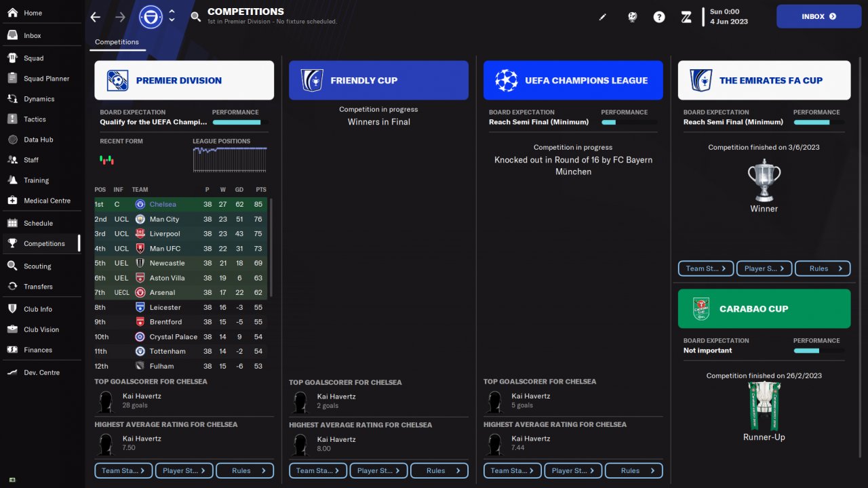Open Team Stats under UEFA Champions League

point(513,470)
